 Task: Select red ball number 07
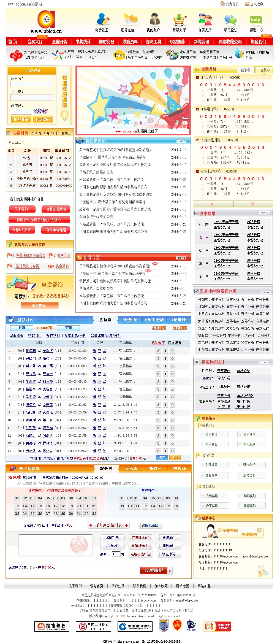63,498
